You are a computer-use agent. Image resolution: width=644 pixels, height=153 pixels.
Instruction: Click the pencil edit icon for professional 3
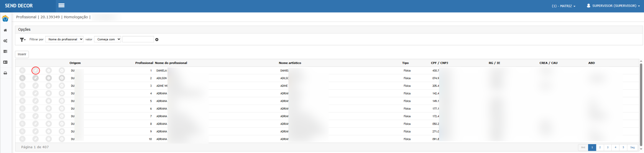pyautogui.click(x=36, y=86)
